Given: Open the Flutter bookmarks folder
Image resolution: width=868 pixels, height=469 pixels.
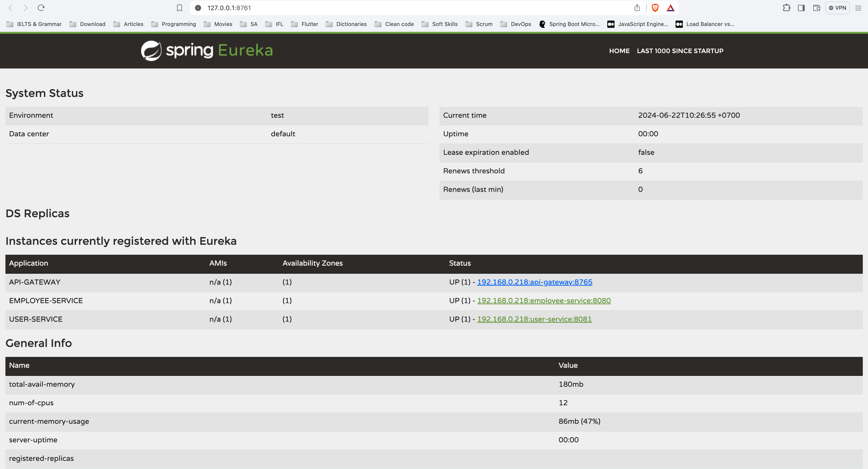Looking at the screenshot, I should click(x=305, y=24).
